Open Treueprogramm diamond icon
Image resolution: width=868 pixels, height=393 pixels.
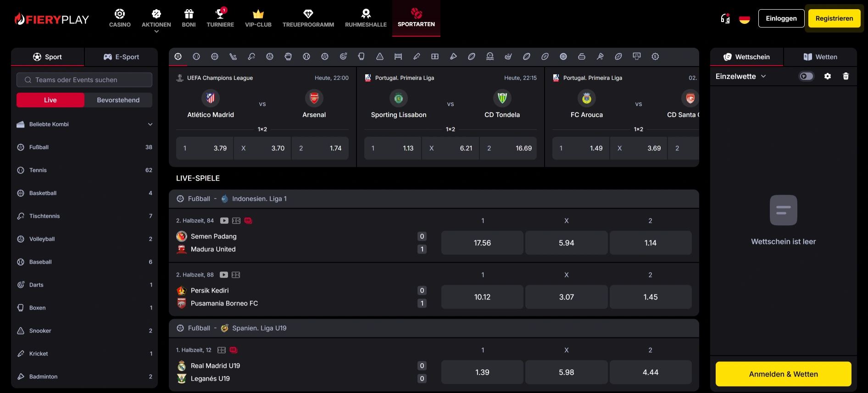308,14
